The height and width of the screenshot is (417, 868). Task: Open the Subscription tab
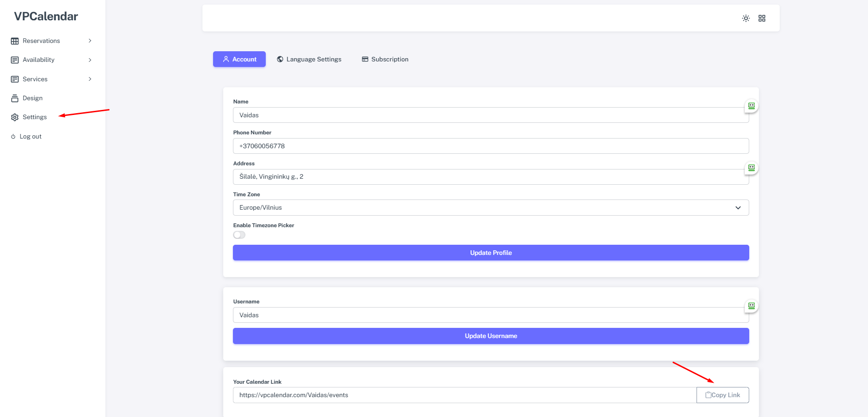coord(385,59)
